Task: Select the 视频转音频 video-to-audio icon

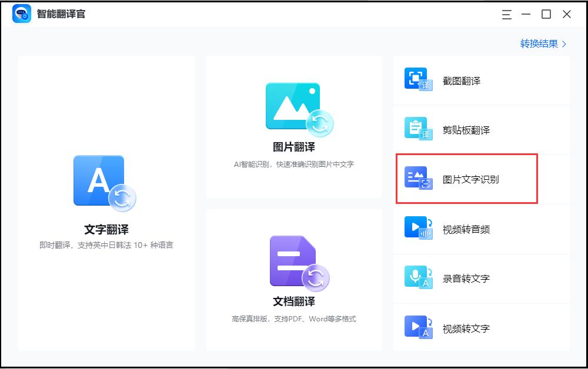Action: pyautogui.click(x=416, y=229)
